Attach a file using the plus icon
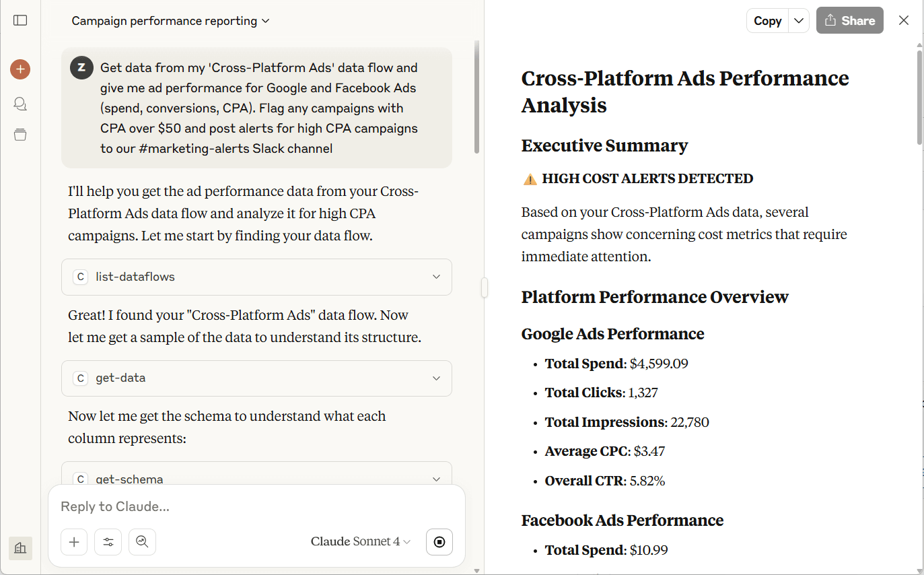The width and height of the screenshot is (924, 575). 74,541
